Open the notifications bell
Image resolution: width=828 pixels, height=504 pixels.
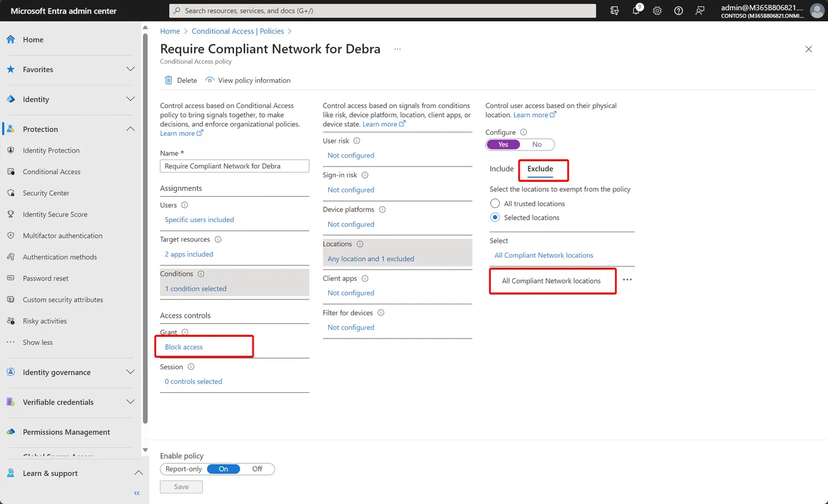(x=636, y=11)
